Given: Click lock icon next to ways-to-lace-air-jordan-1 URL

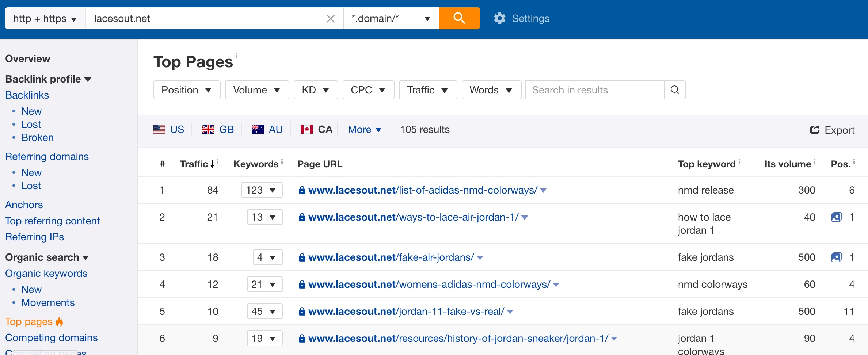Looking at the screenshot, I should pyautogui.click(x=302, y=217).
